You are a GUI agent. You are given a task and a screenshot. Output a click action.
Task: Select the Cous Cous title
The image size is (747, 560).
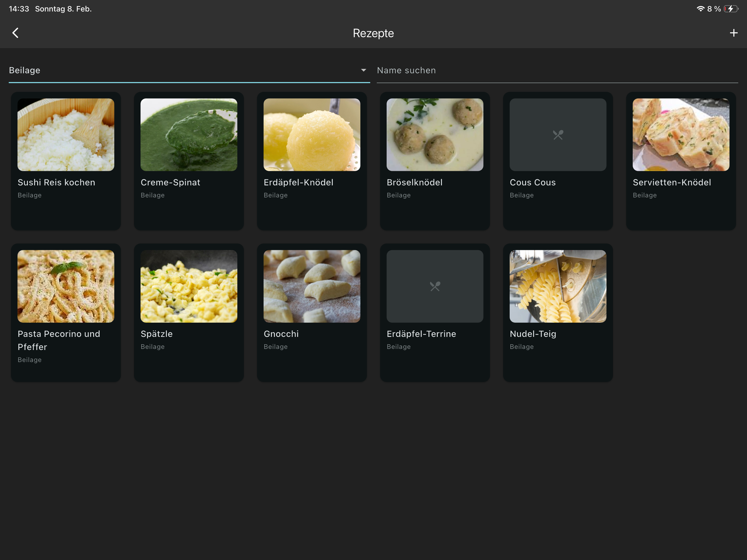click(x=533, y=182)
